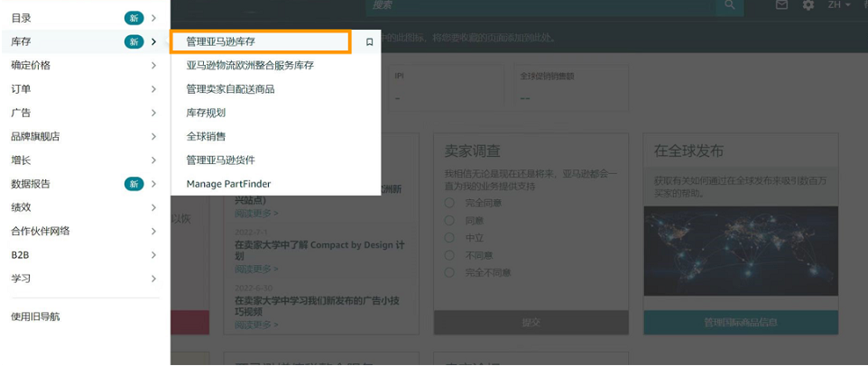Open Manage PartFinder menu entry
The height and width of the screenshot is (366, 868).
[x=228, y=184]
